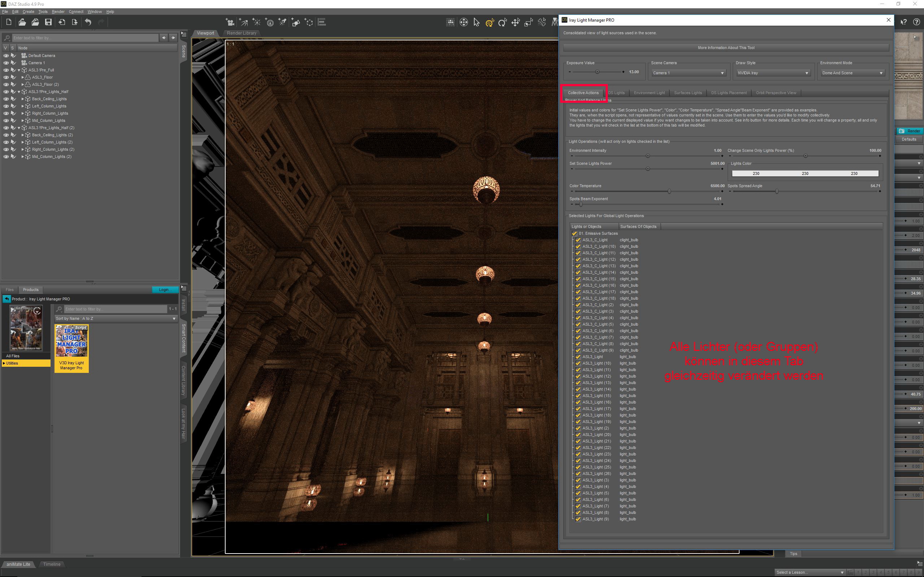Click the New scene blank page icon
The height and width of the screenshot is (577, 924).
click(8, 22)
